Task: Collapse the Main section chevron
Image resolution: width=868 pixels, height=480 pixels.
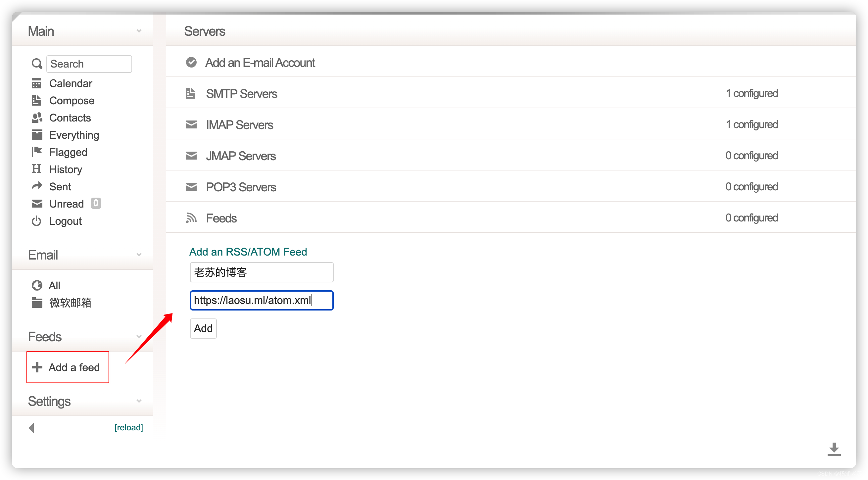Action: point(139,31)
